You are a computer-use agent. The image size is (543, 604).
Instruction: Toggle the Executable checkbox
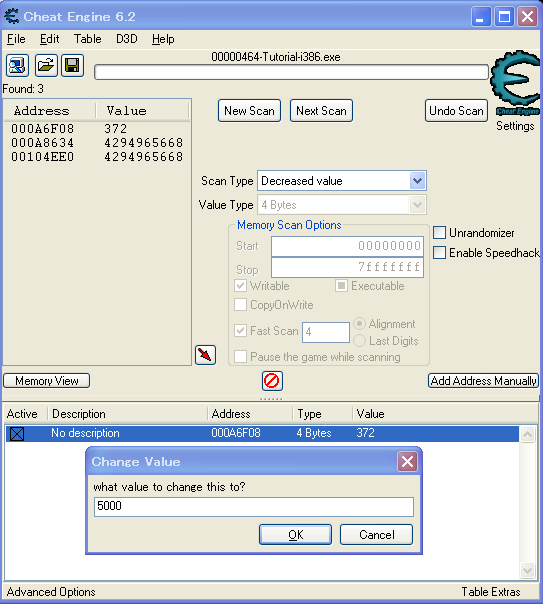pyautogui.click(x=341, y=286)
